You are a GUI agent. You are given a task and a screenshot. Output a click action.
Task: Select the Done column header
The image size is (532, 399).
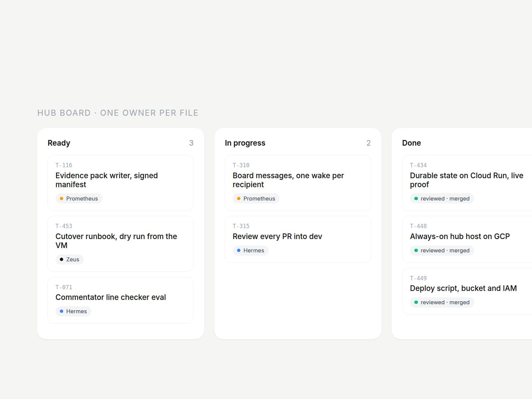pyautogui.click(x=411, y=143)
